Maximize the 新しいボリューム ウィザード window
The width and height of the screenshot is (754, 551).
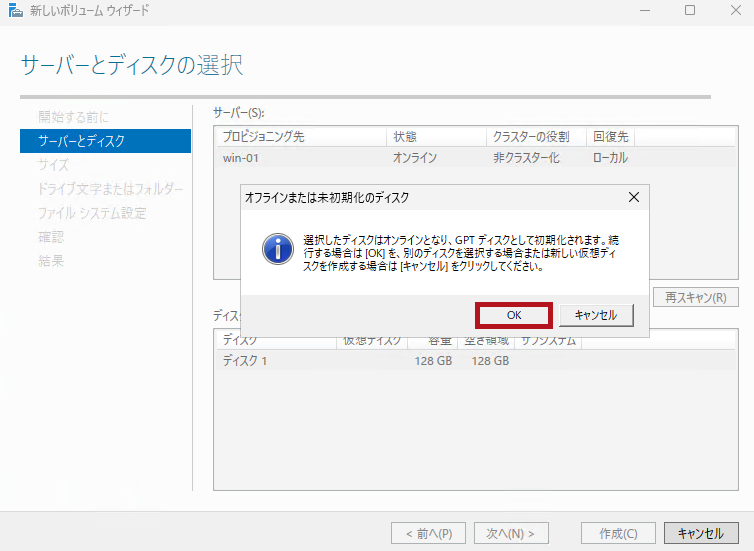[690, 10]
